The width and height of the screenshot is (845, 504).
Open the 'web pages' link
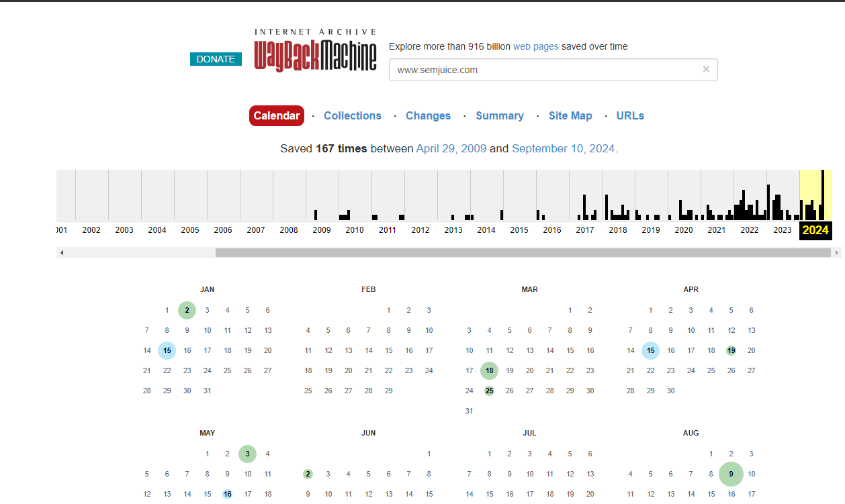tap(535, 46)
